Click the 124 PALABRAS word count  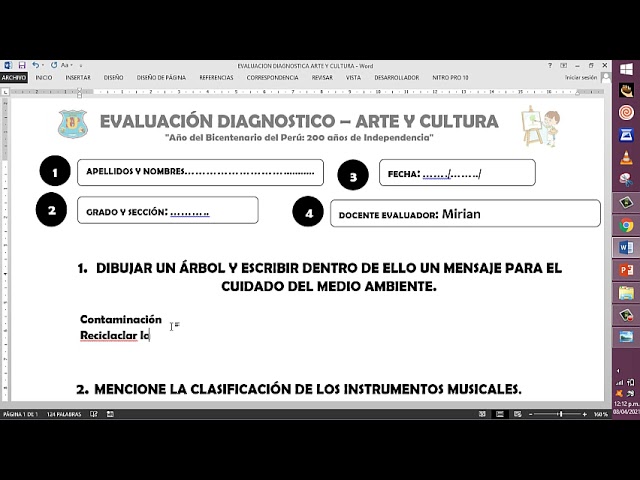(x=64, y=414)
